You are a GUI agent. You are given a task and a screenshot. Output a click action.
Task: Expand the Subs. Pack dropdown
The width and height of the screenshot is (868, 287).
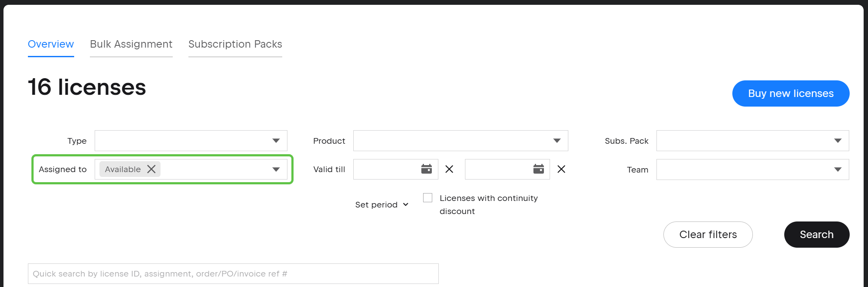tap(837, 141)
